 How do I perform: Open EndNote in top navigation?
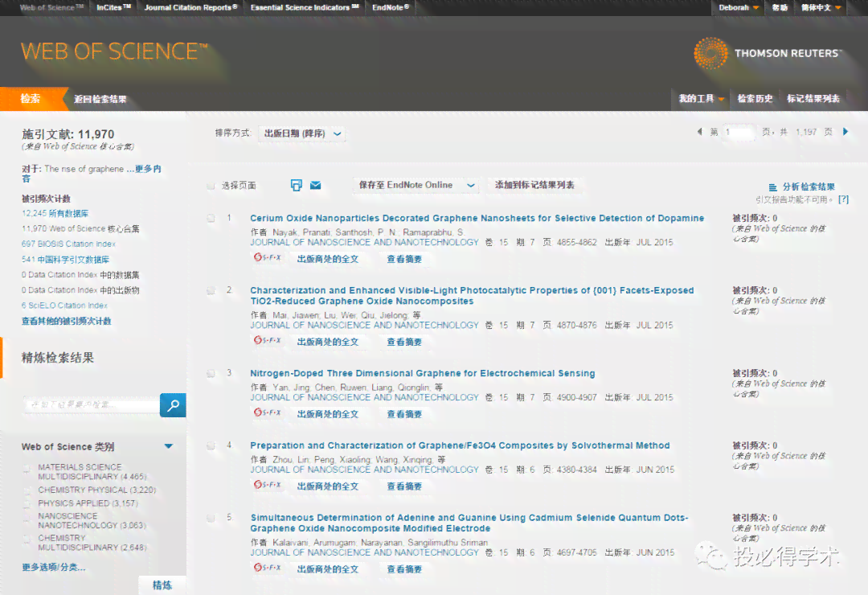[391, 8]
